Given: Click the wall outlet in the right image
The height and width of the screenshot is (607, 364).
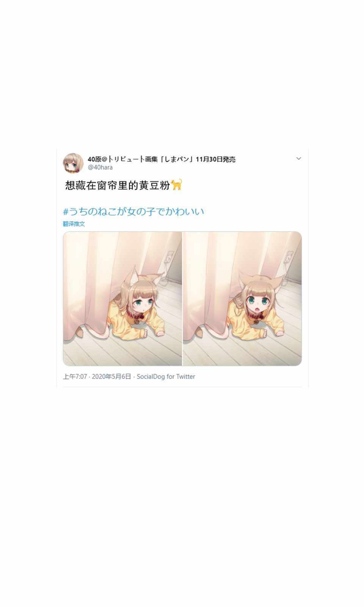Looking at the screenshot, I should click(x=289, y=256).
